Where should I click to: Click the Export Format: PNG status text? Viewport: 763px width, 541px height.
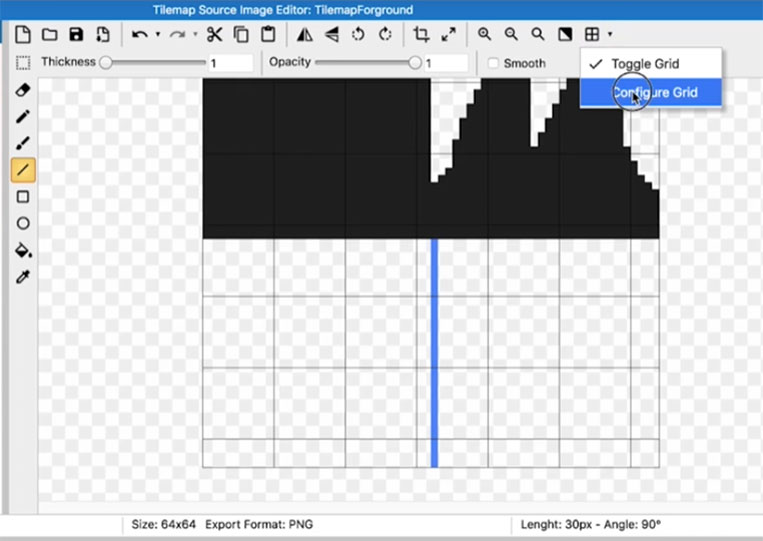coord(259,524)
